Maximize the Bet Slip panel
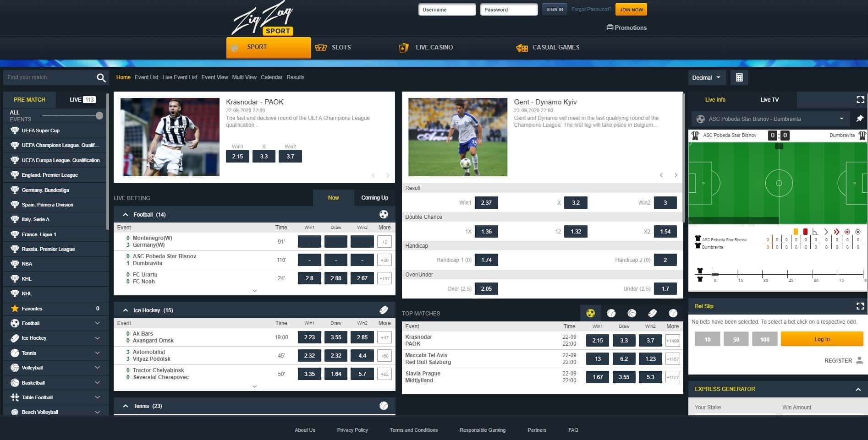 (x=860, y=306)
